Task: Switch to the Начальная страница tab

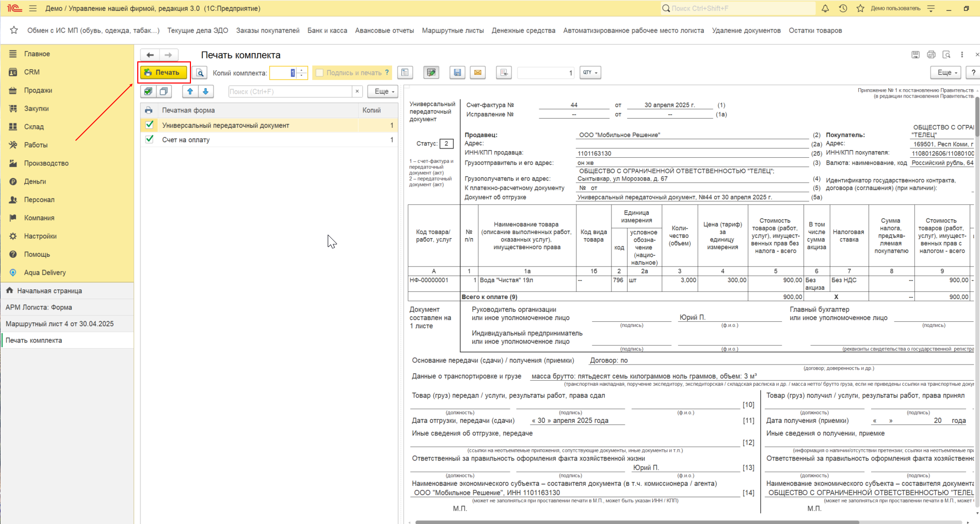Action: (67, 291)
